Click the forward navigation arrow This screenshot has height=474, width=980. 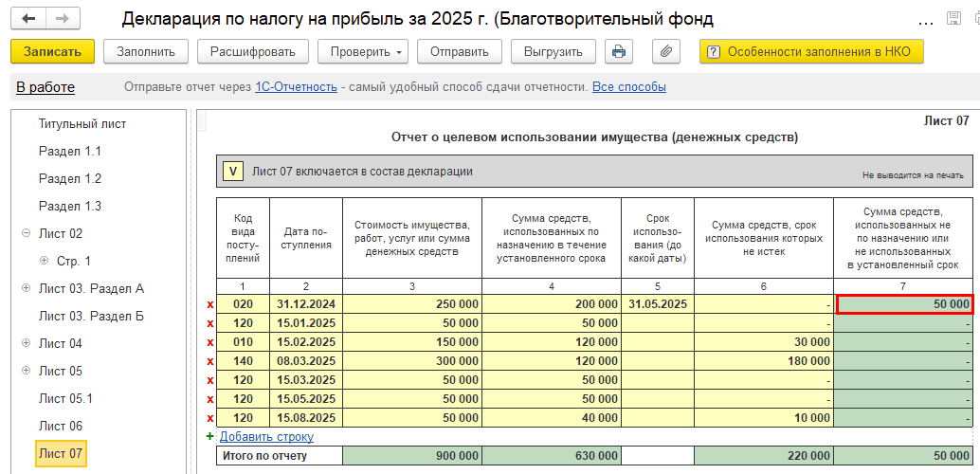click(x=63, y=19)
